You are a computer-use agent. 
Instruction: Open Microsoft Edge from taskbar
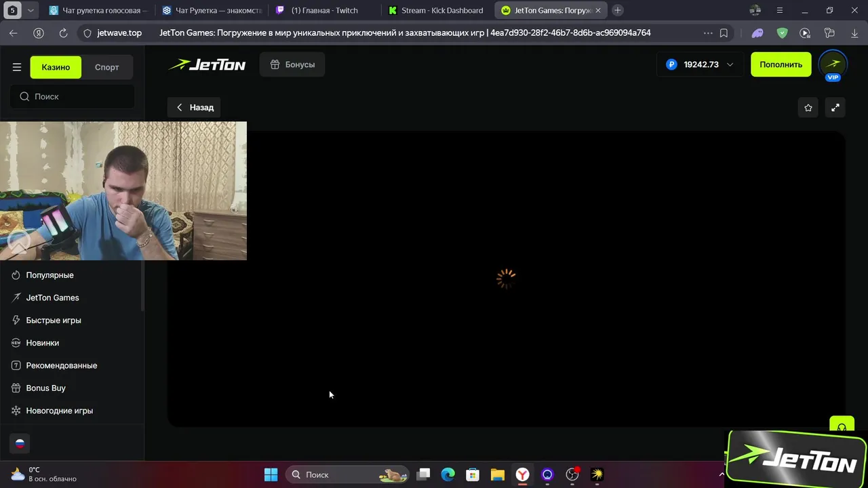448,474
